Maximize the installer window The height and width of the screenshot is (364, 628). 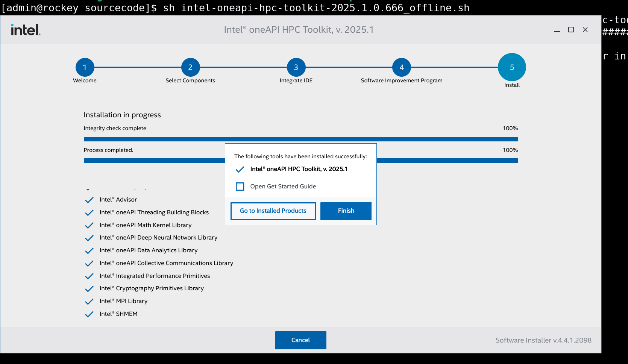[x=571, y=30]
